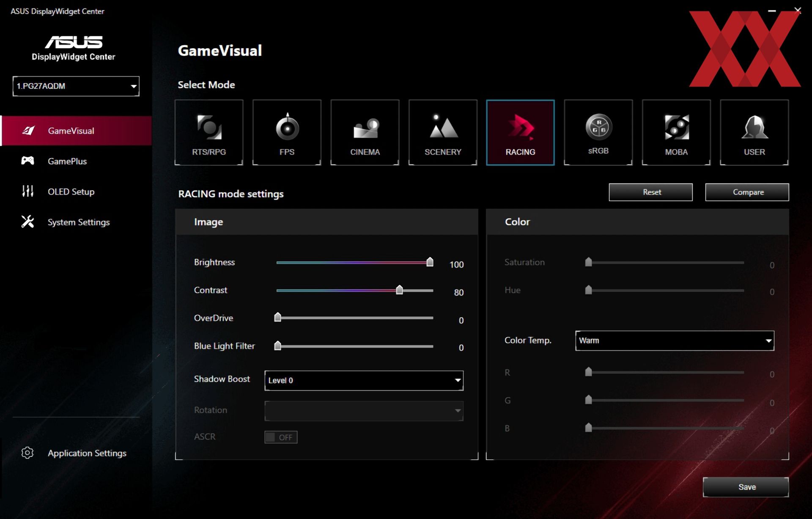Click the Contrast slider handle
This screenshot has width=812, height=519.
(399, 290)
